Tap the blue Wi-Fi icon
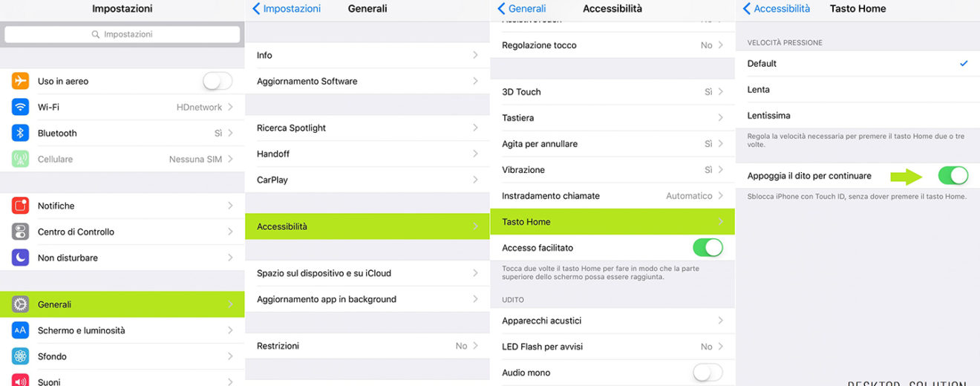Screen dimensions: 980x386 21,107
